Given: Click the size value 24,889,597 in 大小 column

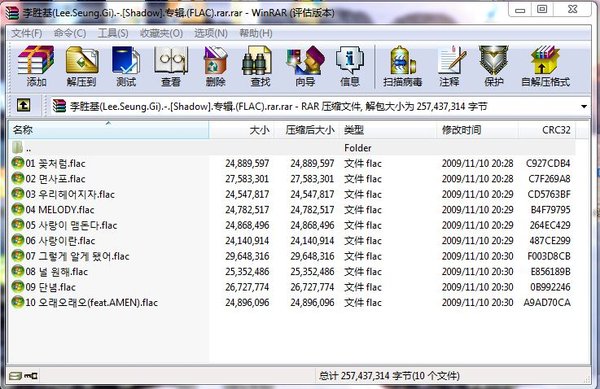Looking at the screenshot, I should click(x=247, y=164).
